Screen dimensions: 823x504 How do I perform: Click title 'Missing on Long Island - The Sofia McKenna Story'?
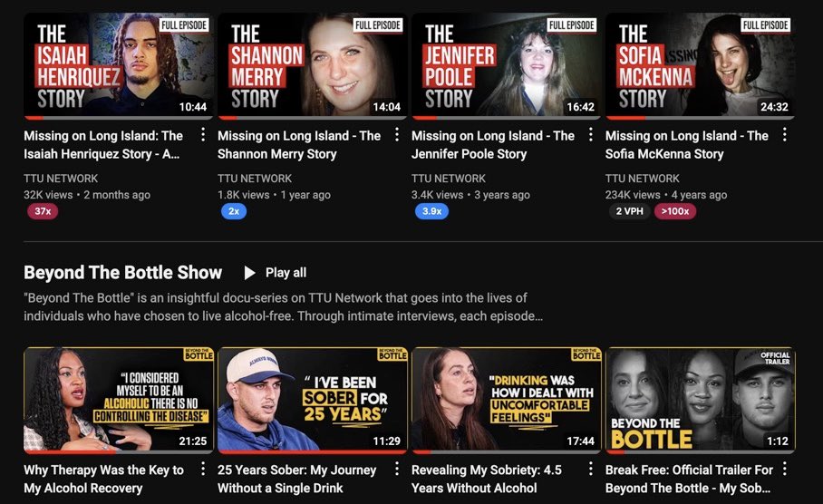[686, 145]
